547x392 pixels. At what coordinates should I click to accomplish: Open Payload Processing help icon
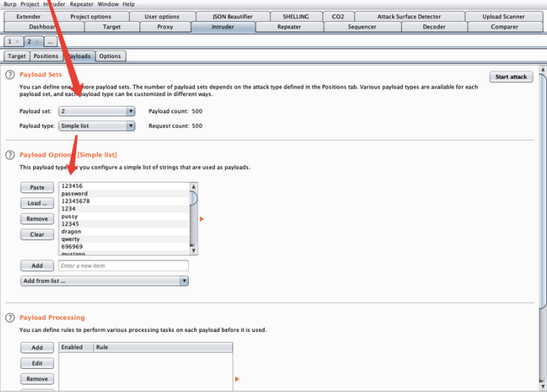(x=10, y=318)
